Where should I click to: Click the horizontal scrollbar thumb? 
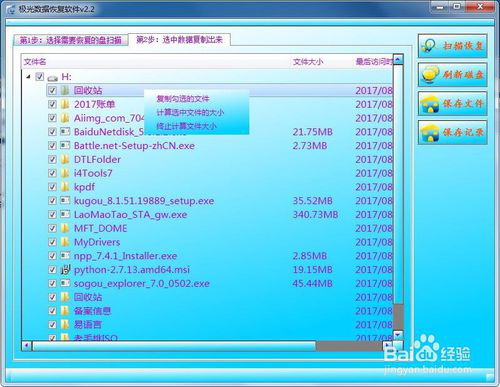coord(173,346)
